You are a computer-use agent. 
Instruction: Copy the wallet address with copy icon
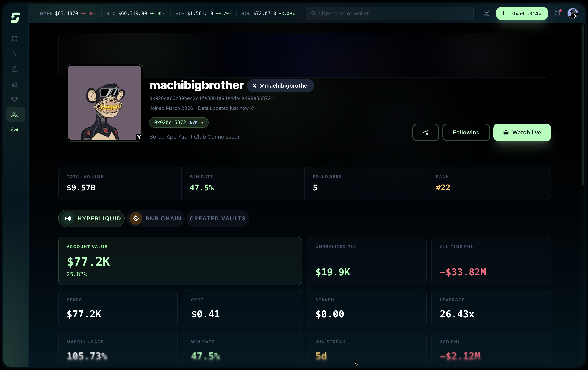point(275,98)
